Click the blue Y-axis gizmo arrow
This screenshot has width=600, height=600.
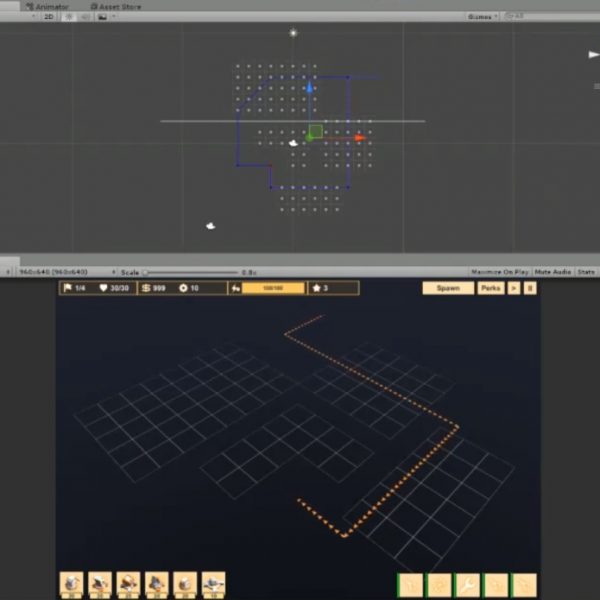[x=310, y=90]
